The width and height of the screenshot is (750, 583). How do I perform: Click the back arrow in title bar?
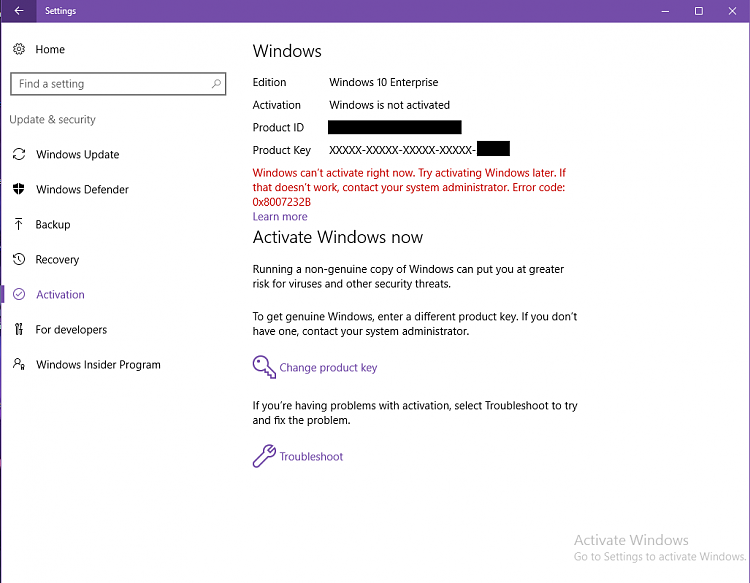click(x=19, y=11)
